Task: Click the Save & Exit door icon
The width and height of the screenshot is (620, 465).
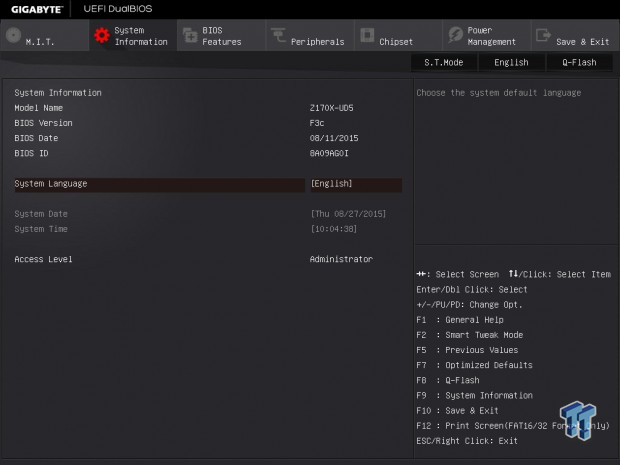Action: coord(543,35)
